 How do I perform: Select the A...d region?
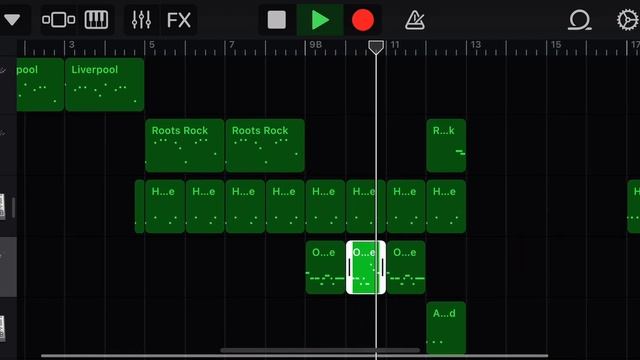(x=446, y=328)
